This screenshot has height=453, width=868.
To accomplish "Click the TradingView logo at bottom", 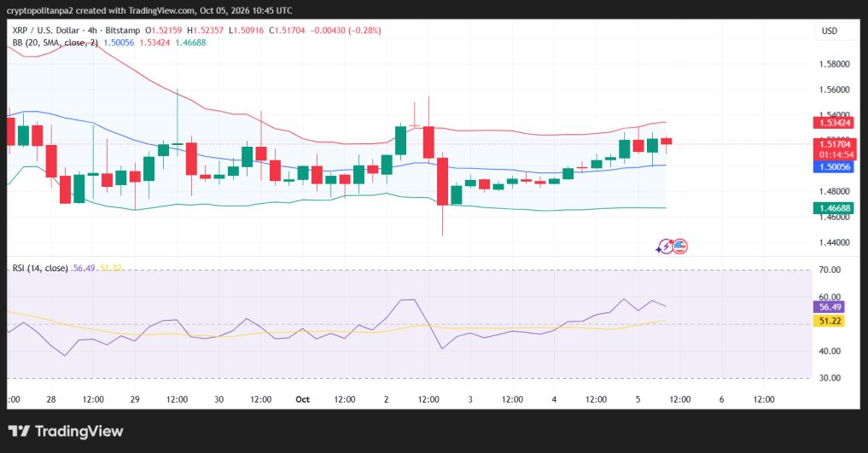I will (x=66, y=432).
